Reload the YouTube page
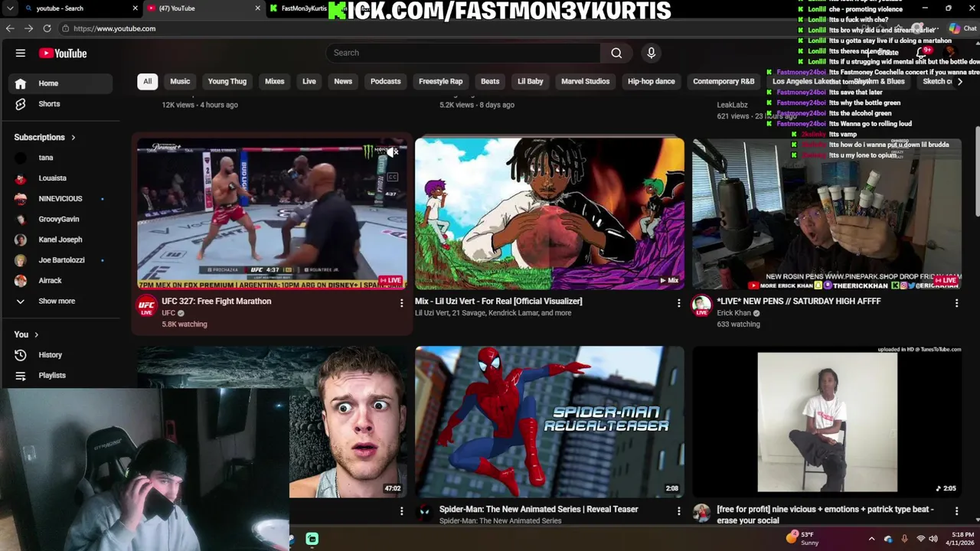The image size is (980, 551). (x=47, y=28)
